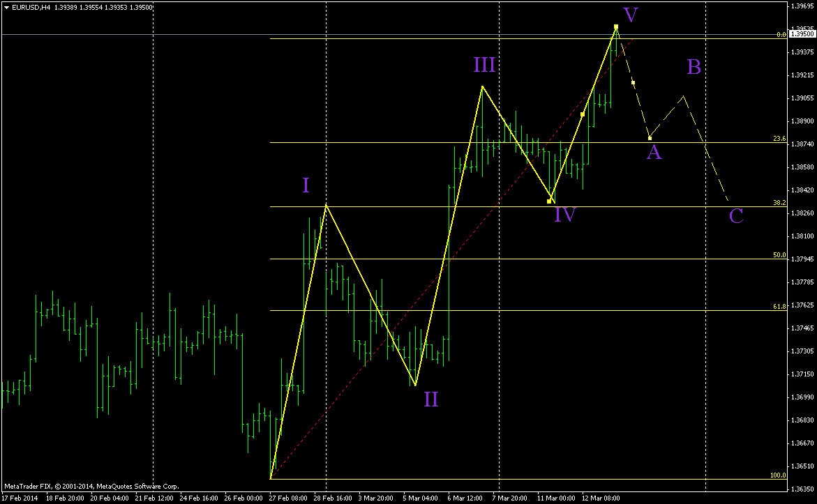Select the 50.0 Fibonacci retracement label
Viewport: 817px width, 504px height.
click(779, 255)
